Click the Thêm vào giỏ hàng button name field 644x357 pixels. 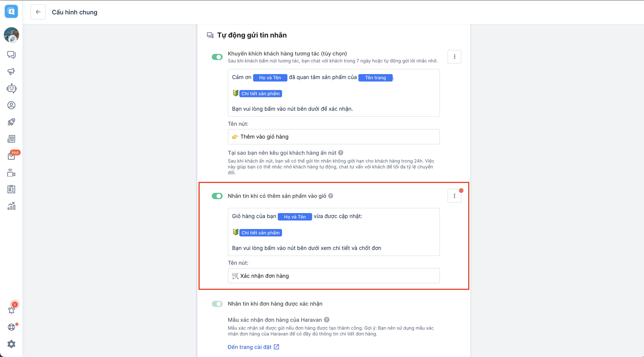click(x=333, y=137)
